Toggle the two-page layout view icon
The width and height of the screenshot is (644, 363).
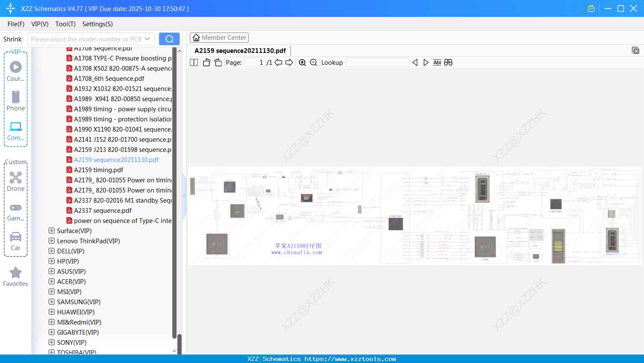coord(194,63)
